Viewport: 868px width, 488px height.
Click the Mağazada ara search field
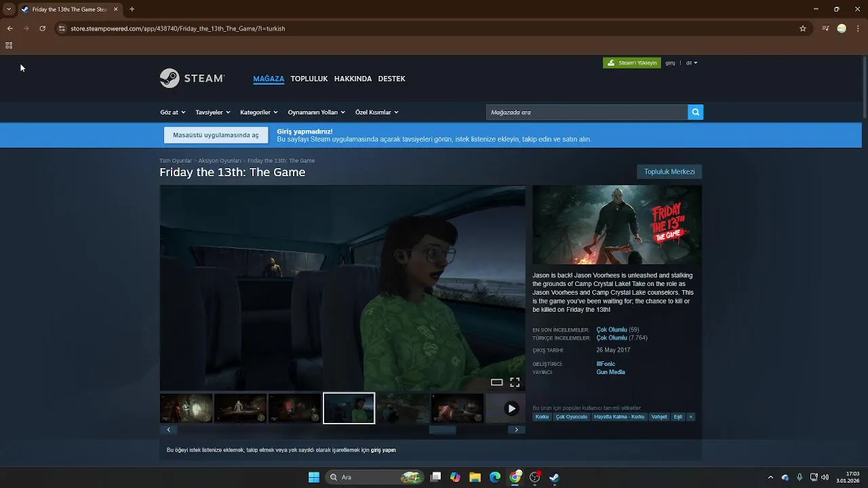pyautogui.click(x=587, y=113)
